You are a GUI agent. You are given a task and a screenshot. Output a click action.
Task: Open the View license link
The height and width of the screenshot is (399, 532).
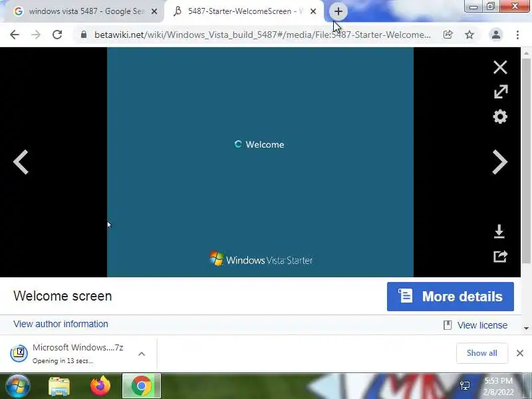482,325
